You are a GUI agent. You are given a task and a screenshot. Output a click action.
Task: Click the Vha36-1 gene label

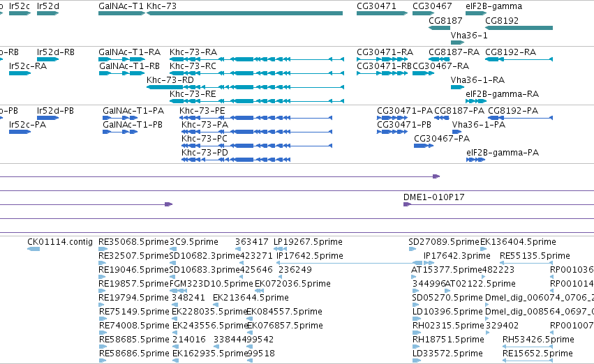pyautogui.click(x=469, y=35)
